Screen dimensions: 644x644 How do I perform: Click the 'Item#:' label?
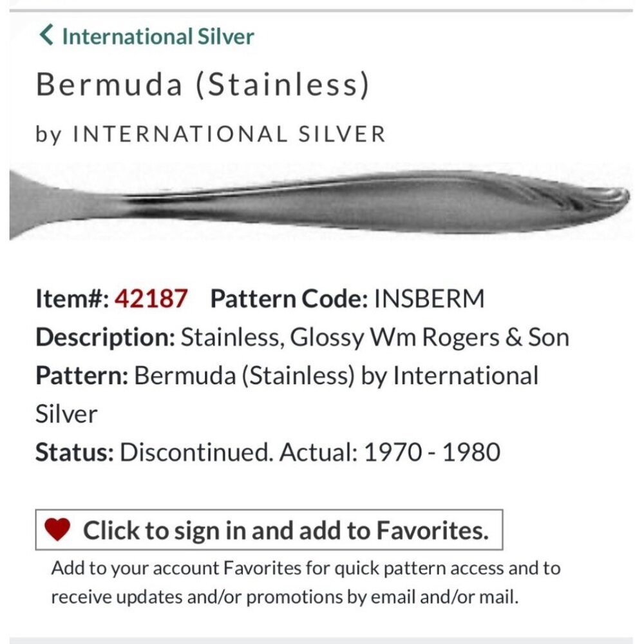point(68,299)
